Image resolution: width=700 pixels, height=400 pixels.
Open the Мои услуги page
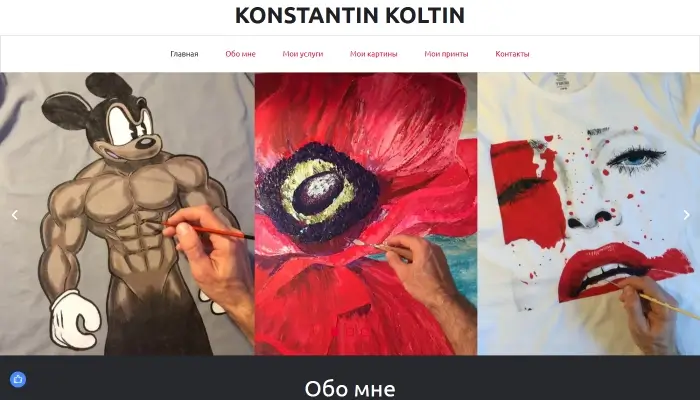tap(303, 54)
